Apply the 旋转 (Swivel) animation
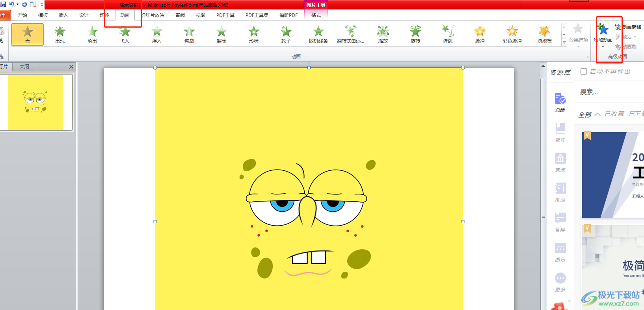 point(415,34)
